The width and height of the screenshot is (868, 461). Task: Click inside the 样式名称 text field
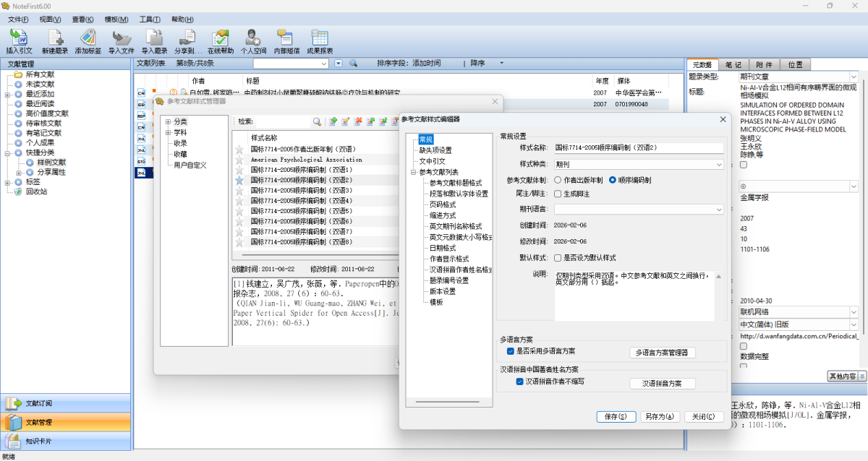pos(638,148)
